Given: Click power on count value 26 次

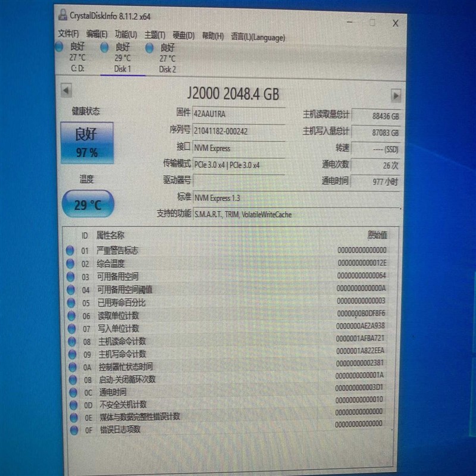Looking at the screenshot, I should pos(375,165).
